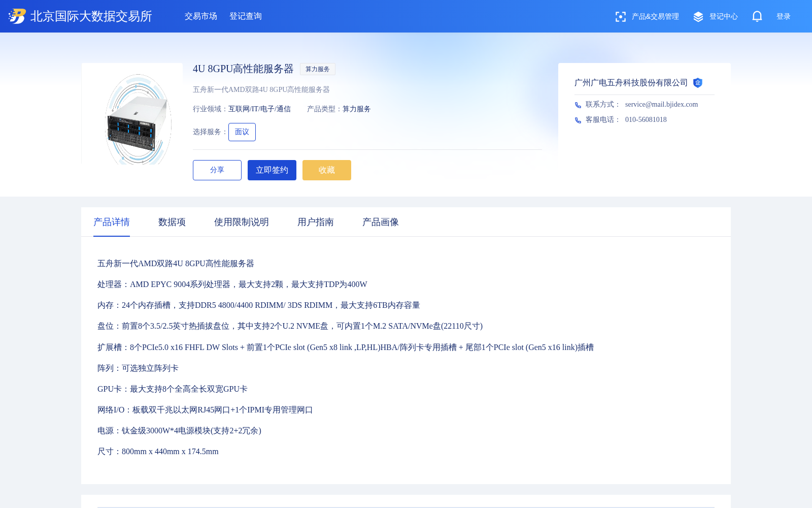This screenshot has width=812, height=508.
Task: Open notifications bell icon
Action: 757,16
